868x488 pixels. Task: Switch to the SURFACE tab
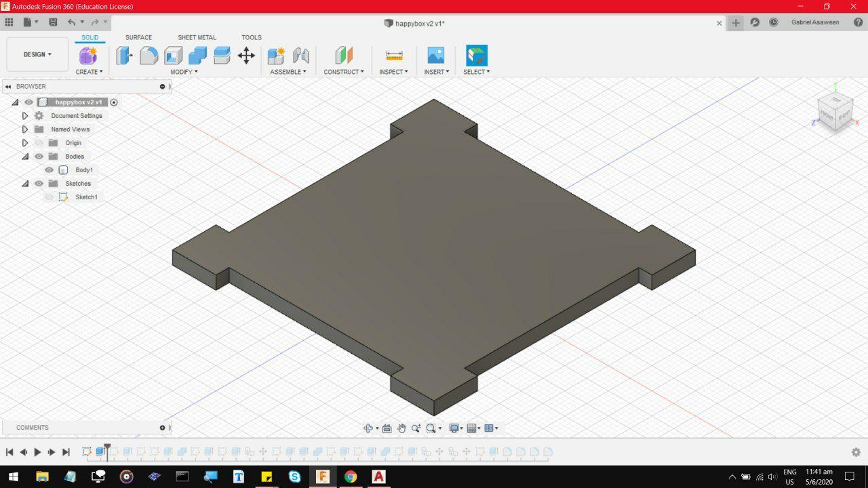click(x=138, y=38)
